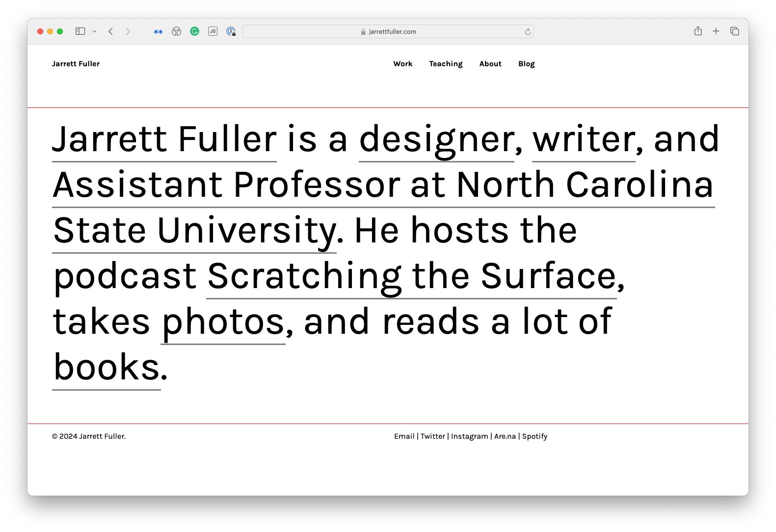Go back to the previous page
Screen dimensions: 776x532
coord(111,31)
